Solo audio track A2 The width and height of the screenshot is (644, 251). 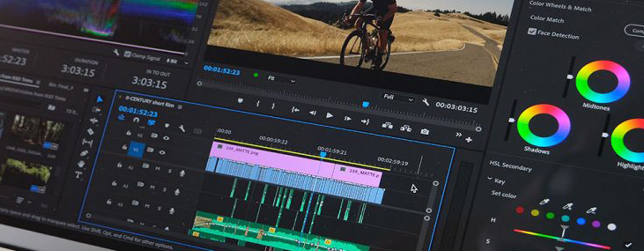[x=164, y=189]
